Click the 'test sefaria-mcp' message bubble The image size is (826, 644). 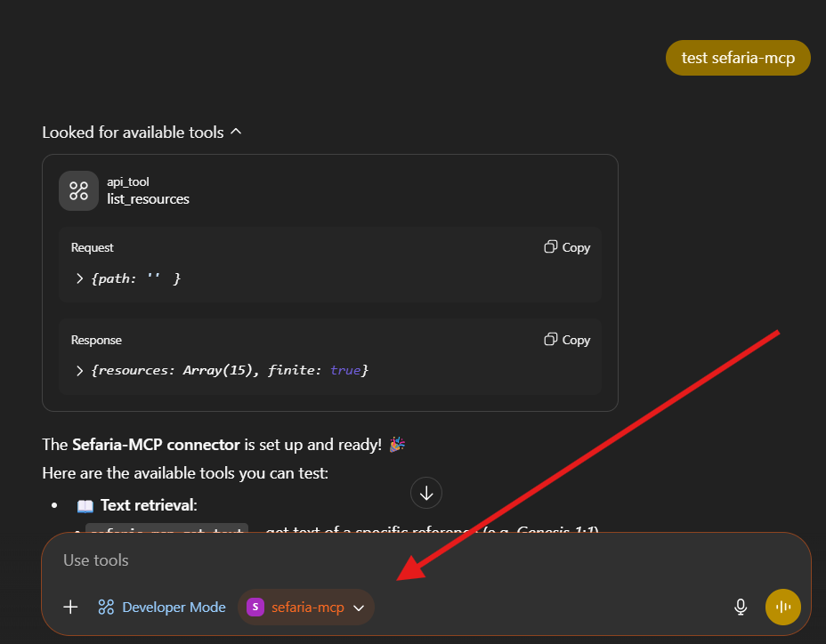(738, 58)
